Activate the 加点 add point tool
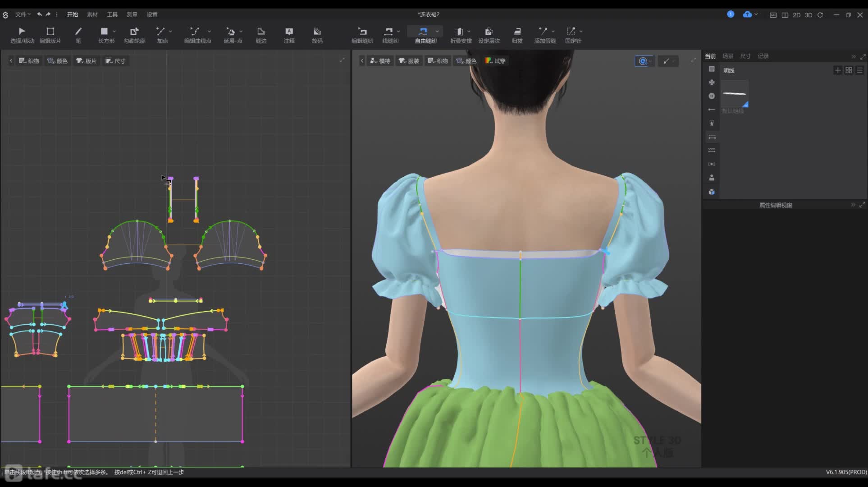 (x=162, y=35)
